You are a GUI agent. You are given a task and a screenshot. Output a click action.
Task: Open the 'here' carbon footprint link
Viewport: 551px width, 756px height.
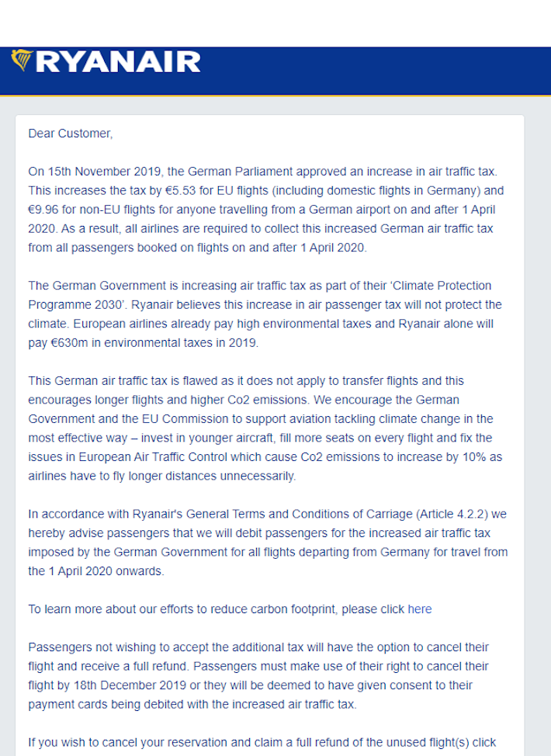click(x=420, y=609)
